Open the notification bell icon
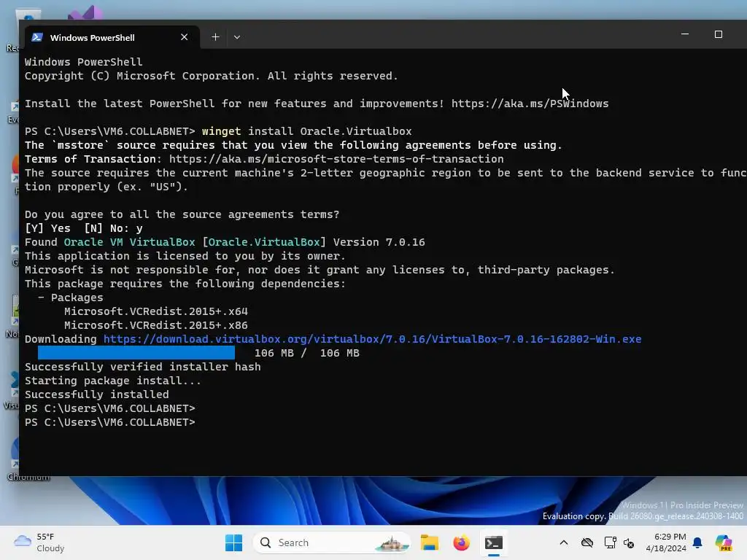The width and height of the screenshot is (747, 560). click(x=697, y=542)
